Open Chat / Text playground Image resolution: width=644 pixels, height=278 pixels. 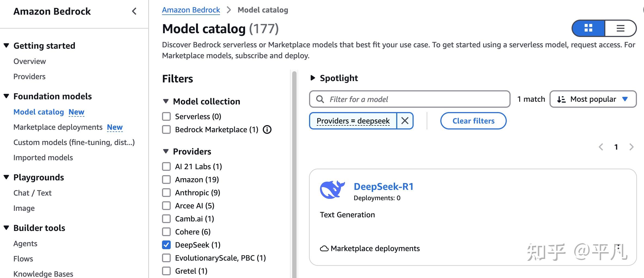click(32, 193)
